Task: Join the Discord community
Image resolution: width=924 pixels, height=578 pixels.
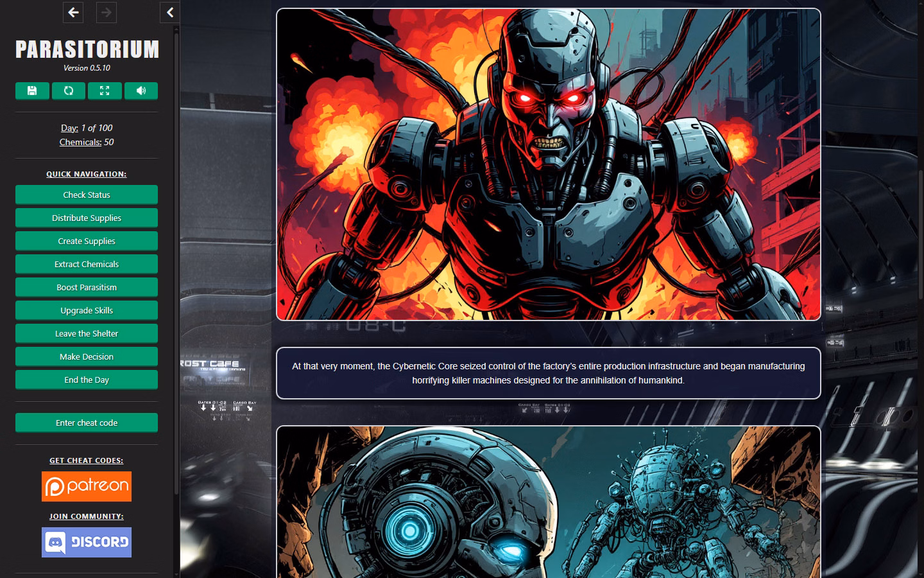Action: [87, 542]
